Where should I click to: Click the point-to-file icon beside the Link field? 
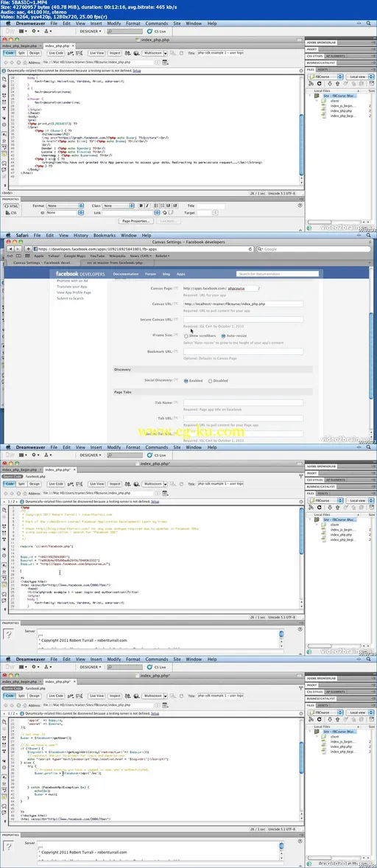pos(164,212)
